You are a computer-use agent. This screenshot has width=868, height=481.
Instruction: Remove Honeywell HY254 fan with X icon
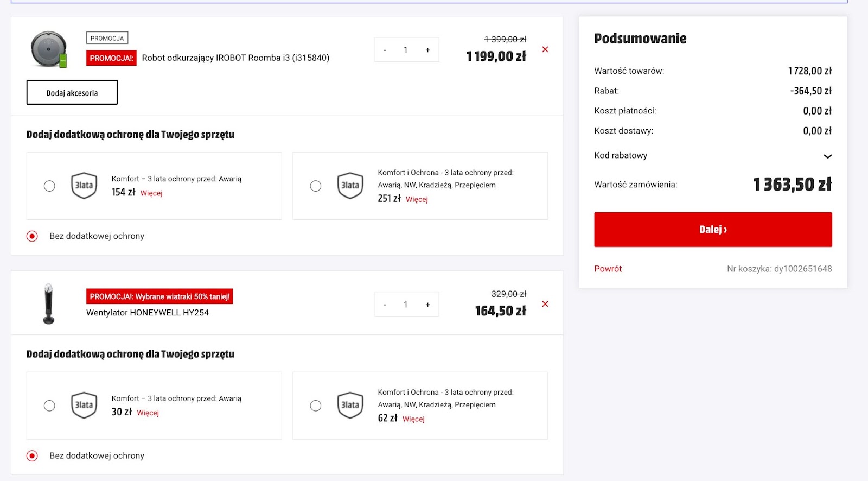pyautogui.click(x=545, y=304)
